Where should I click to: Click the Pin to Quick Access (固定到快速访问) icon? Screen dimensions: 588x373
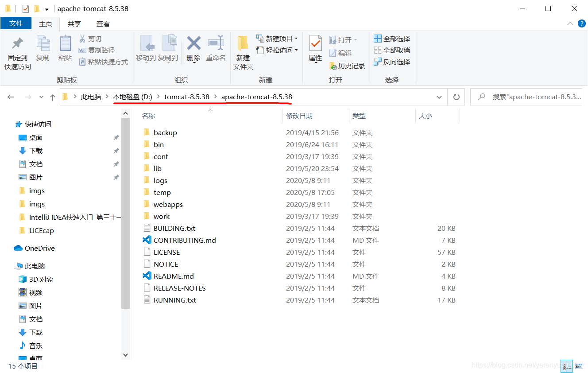(17, 44)
